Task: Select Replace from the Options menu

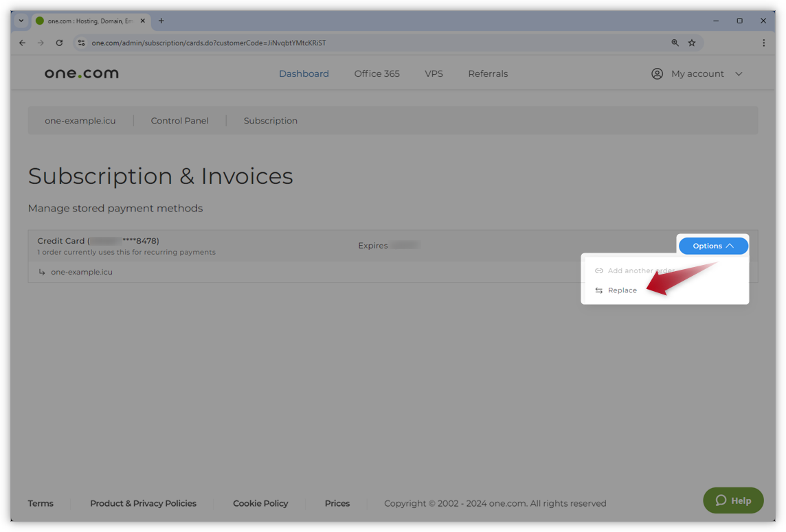Action: 622,290
